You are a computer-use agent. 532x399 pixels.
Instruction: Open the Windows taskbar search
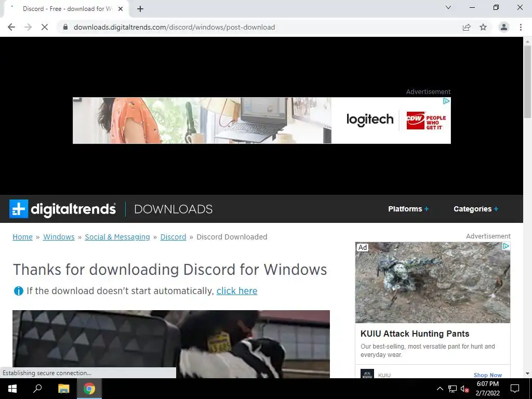[37, 389]
